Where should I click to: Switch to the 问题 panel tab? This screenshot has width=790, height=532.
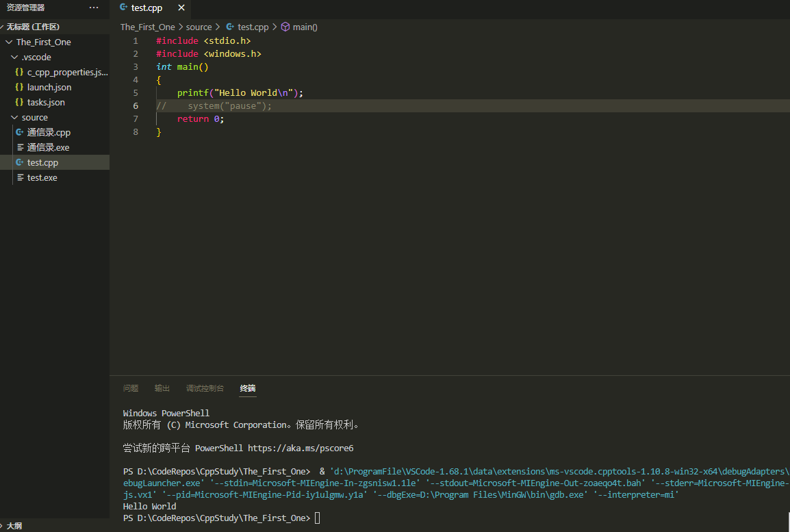(131, 388)
